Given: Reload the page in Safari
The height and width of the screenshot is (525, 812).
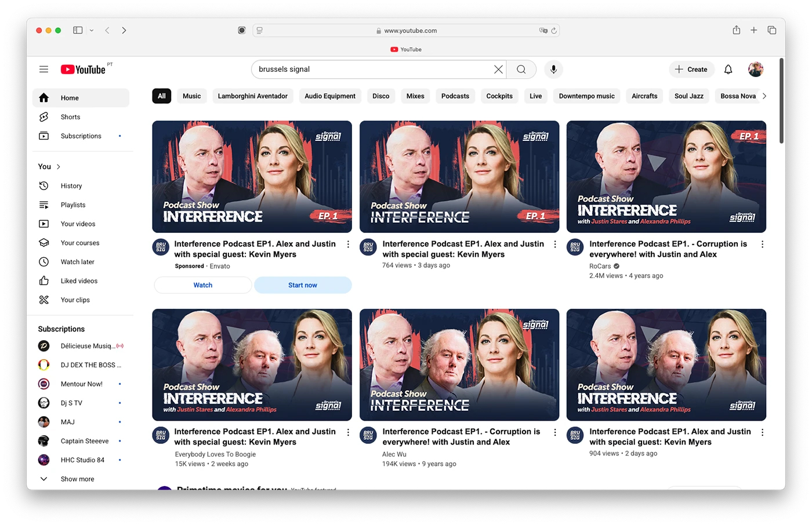Looking at the screenshot, I should point(554,31).
